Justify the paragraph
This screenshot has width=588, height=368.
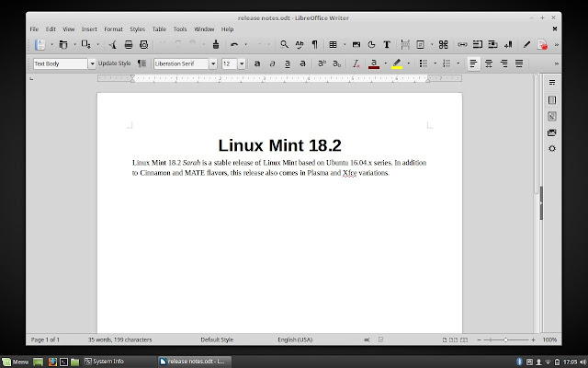pos(519,63)
